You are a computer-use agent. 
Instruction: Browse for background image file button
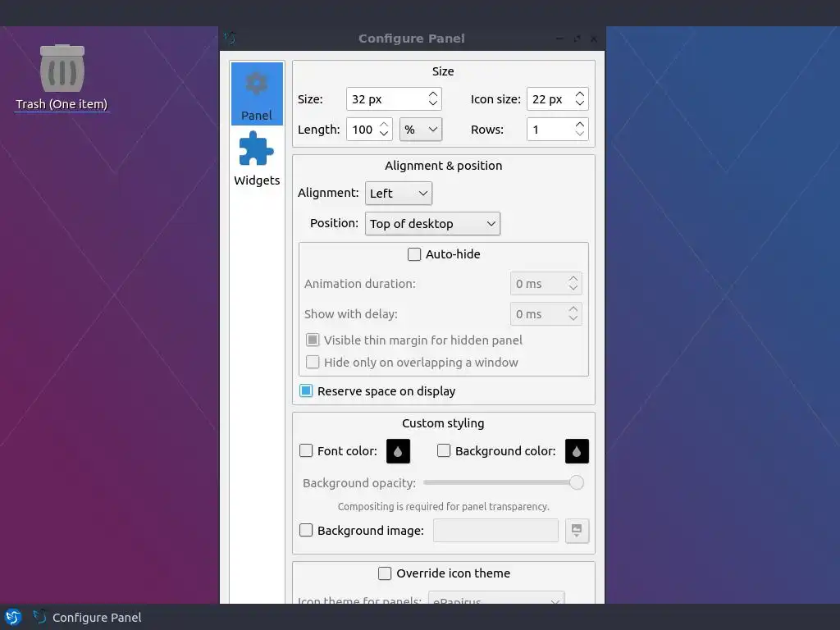pos(577,531)
